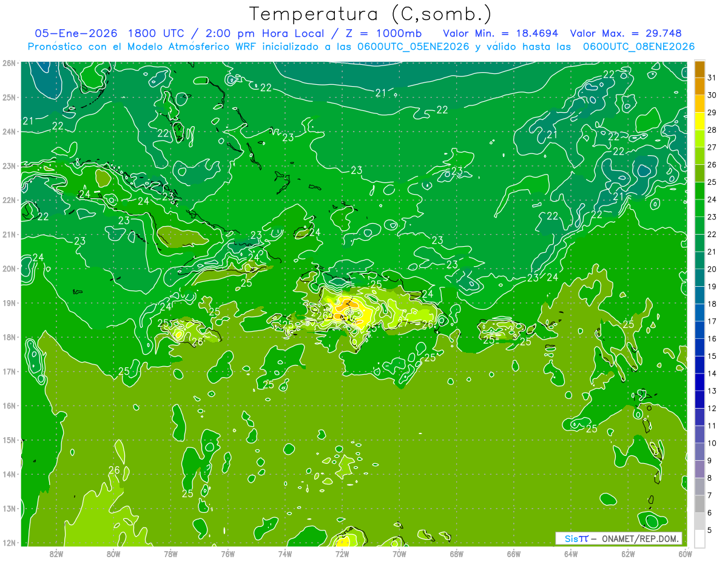Screen dimensions: 728x562
Task: Click the color scale label "18"
Action: tap(712, 304)
